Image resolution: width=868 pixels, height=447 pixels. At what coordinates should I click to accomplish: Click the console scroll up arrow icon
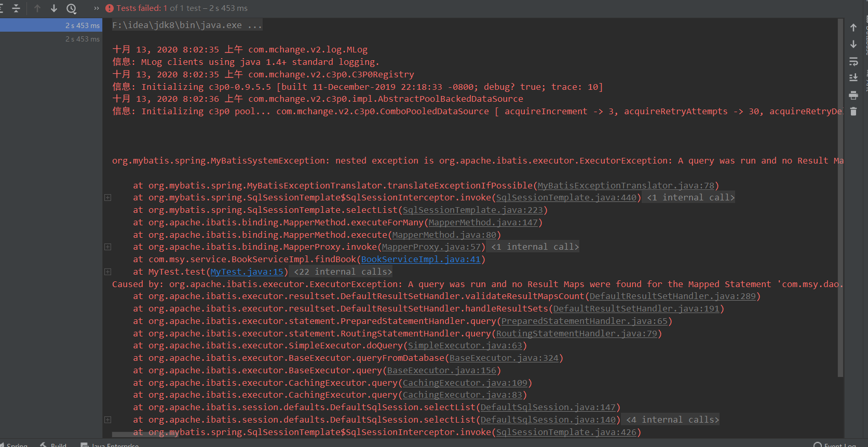[853, 28]
